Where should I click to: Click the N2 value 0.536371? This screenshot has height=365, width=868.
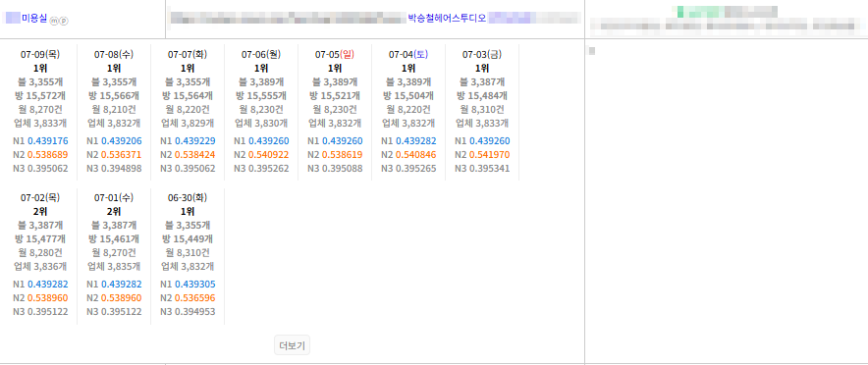tap(122, 154)
